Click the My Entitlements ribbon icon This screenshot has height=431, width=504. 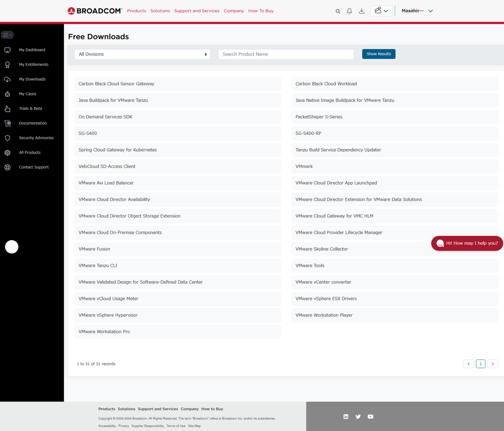(x=8, y=65)
